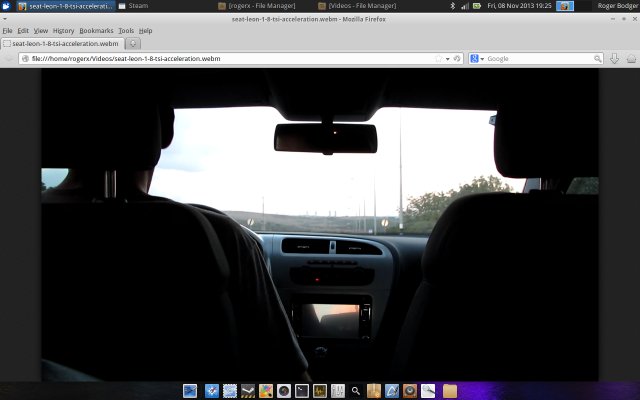Image resolution: width=640 pixels, height=400 pixels.
Task: Launch the color paint palette dock icon
Action: pos(266,391)
